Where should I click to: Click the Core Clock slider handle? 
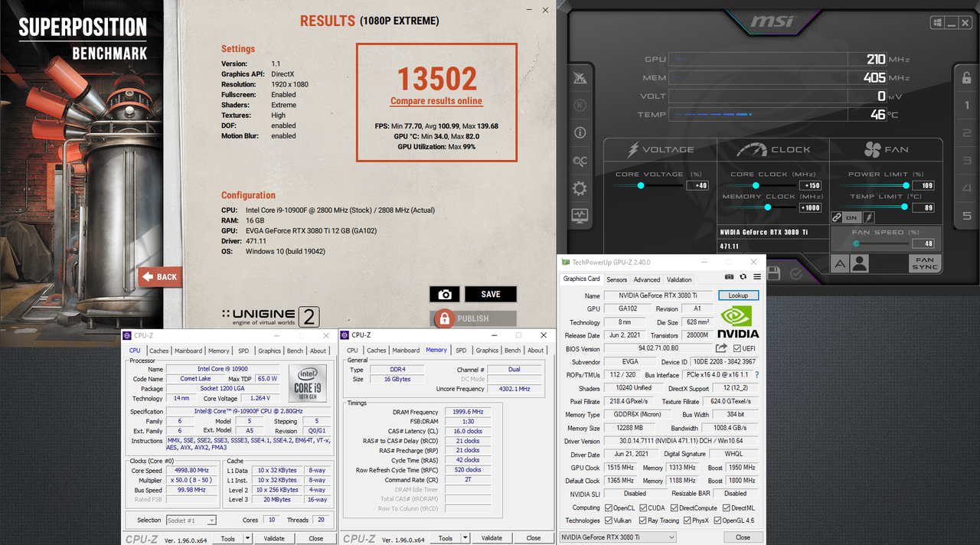tap(756, 185)
